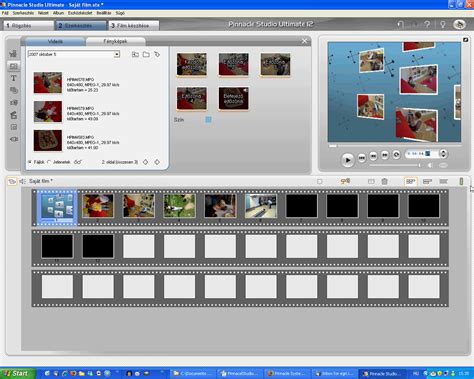The image size is (474, 379).
Task: Click the last icon in album sidebar
Action: [x=13, y=139]
